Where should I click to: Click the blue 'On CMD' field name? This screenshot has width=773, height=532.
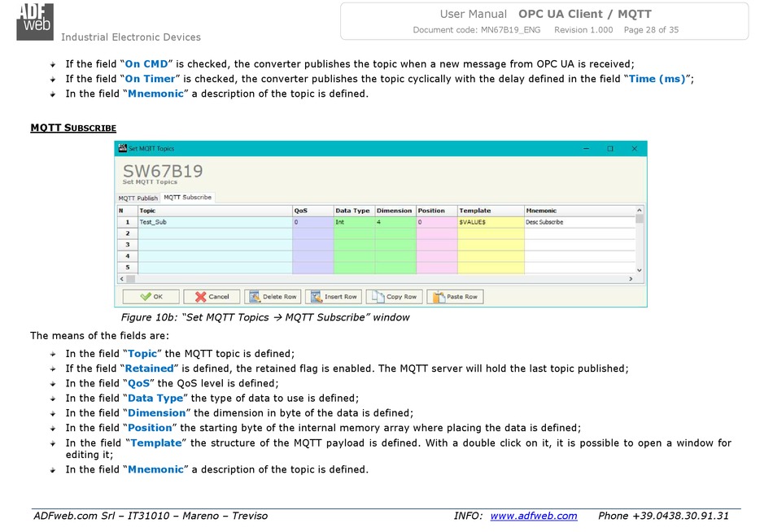[x=146, y=63]
